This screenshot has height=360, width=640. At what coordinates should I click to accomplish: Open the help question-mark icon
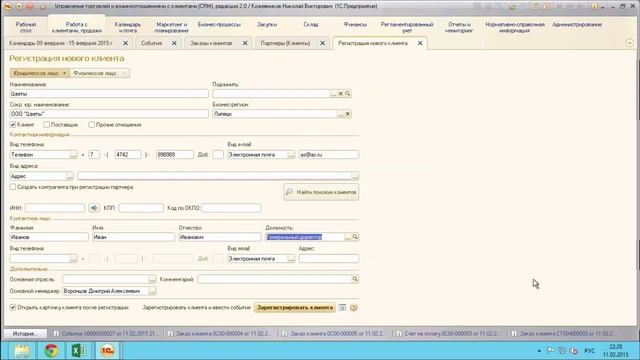[353, 307]
